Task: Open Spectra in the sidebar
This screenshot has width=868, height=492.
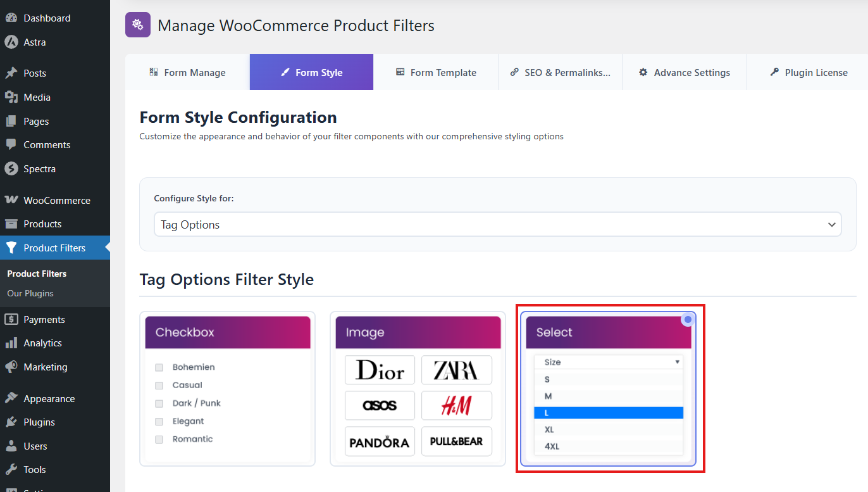Action: tap(55, 169)
